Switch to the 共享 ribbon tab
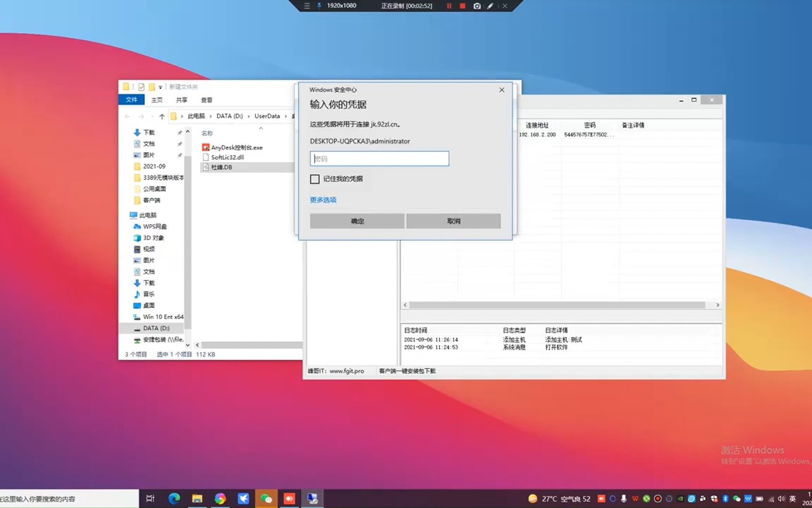The image size is (812, 508). pyautogui.click(x=181, y=100)
